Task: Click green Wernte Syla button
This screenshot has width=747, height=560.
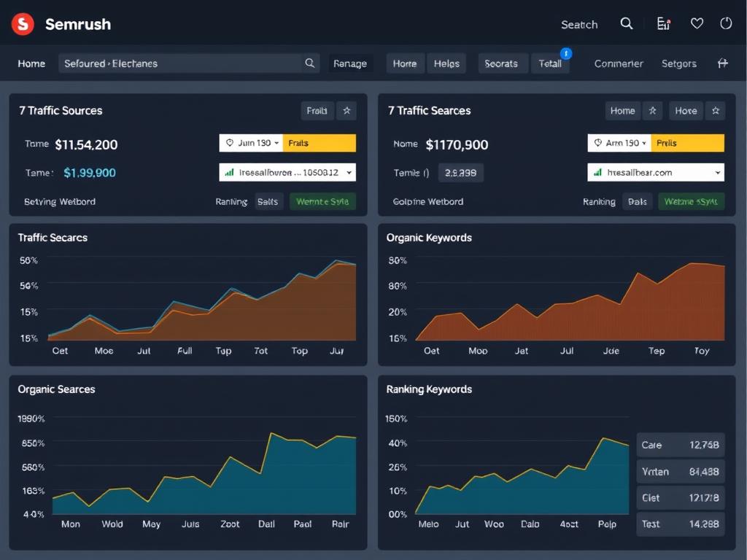Action: tap(322, 201)
